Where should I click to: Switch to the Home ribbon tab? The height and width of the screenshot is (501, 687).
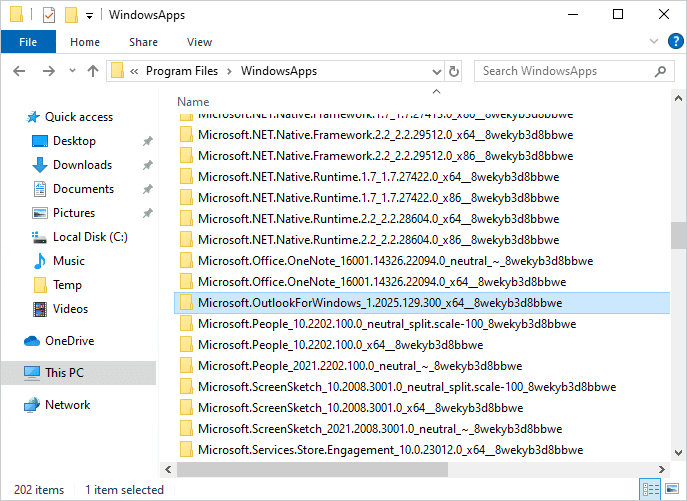[85, 42]
